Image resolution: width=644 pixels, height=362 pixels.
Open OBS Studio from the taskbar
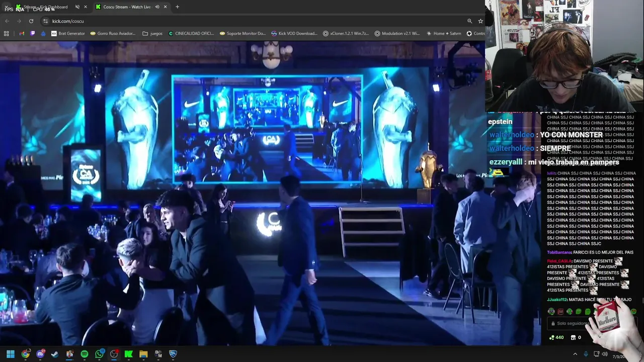click(x=114, y=354)
